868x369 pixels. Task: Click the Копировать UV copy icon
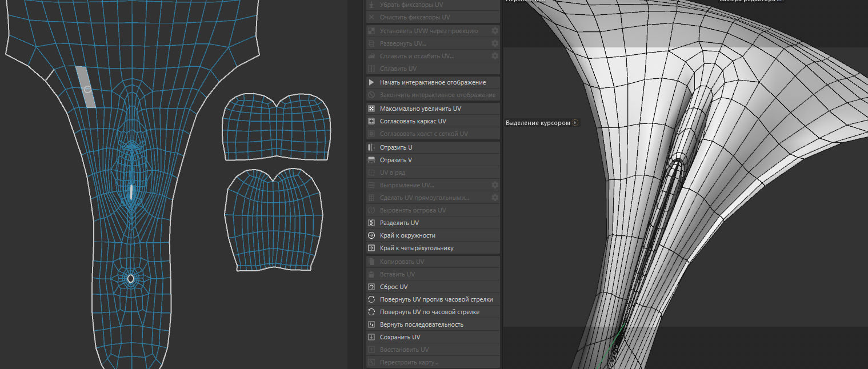click(371, 262)
